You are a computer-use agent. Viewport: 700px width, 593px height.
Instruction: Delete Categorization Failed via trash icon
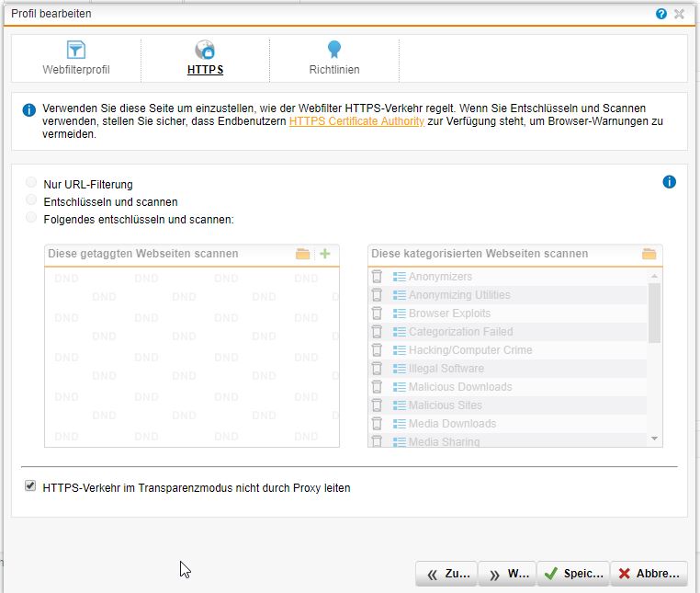377,332
